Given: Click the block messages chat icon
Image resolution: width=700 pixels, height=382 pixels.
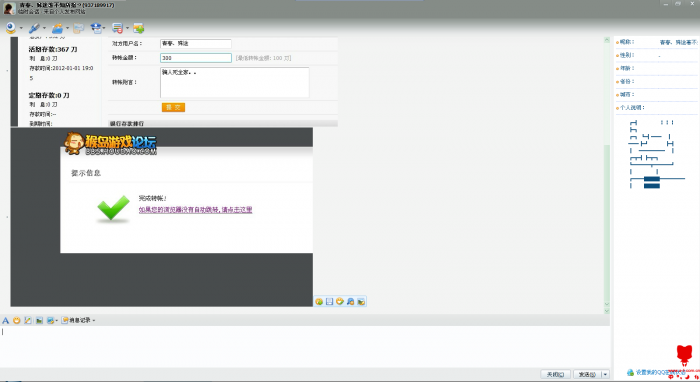Looking at the screenshot, I should click(117, 29).
